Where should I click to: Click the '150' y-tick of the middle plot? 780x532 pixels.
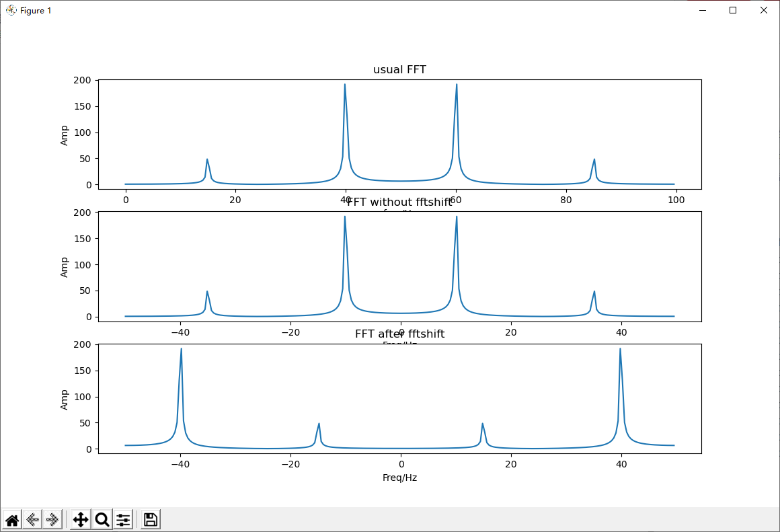83,239
